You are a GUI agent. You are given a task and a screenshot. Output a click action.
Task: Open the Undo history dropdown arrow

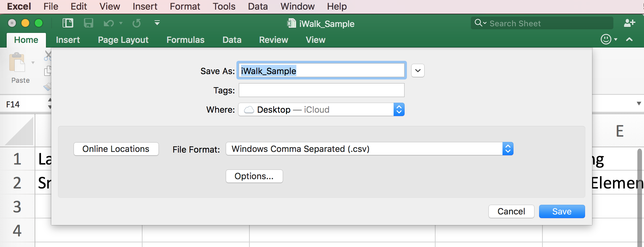(x=121, y=23)
